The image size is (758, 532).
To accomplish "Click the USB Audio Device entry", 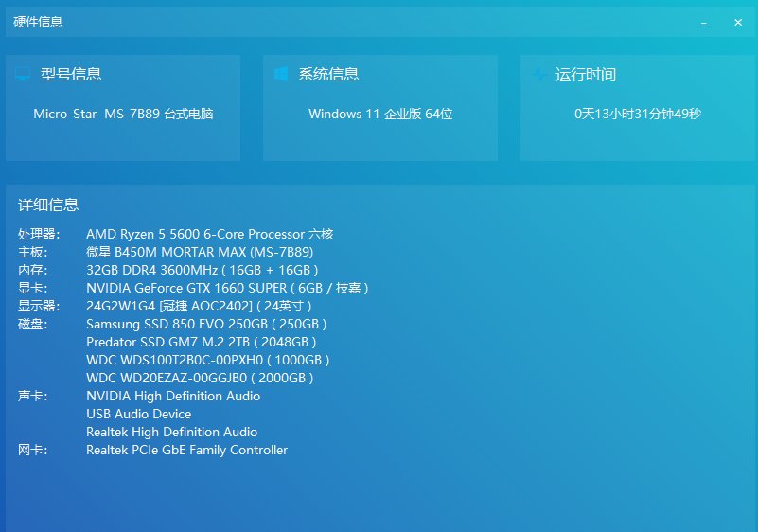I will point(138,414).
